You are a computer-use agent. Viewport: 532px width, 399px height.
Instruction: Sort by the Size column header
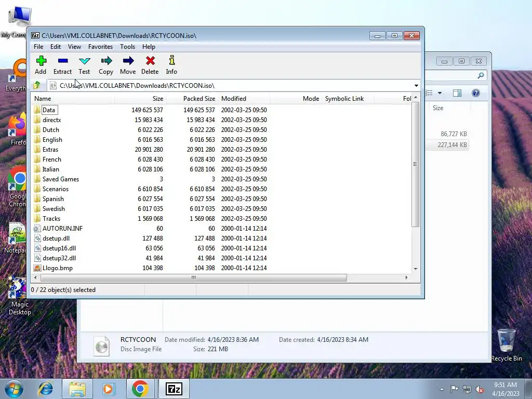coord(140,99)
